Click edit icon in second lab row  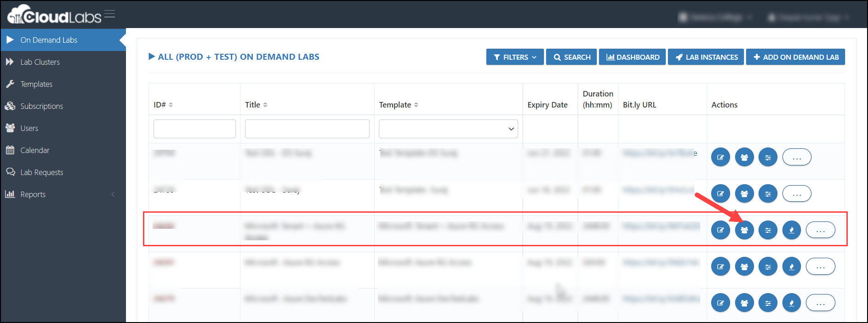[720, 193]
